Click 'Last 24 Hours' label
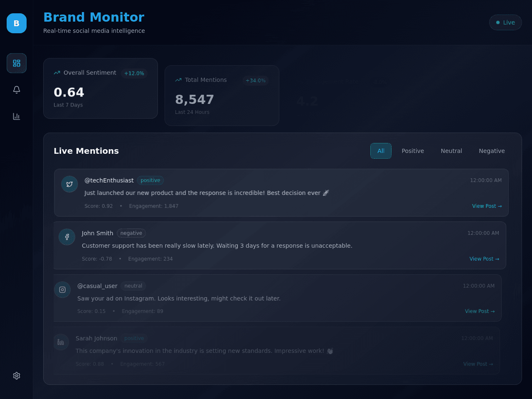Screen dimensions: 532x399 (x=192, y=112)
